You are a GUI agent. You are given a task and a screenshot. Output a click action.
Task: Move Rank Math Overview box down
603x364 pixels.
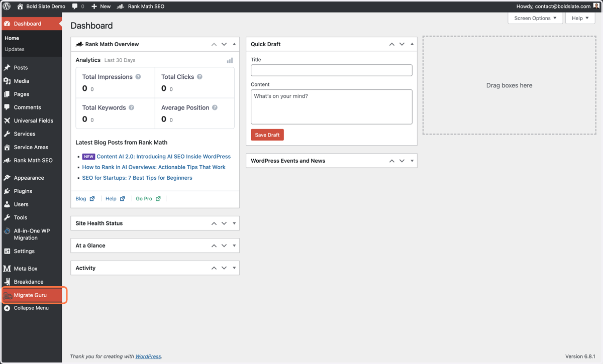[x=224, y=44]
